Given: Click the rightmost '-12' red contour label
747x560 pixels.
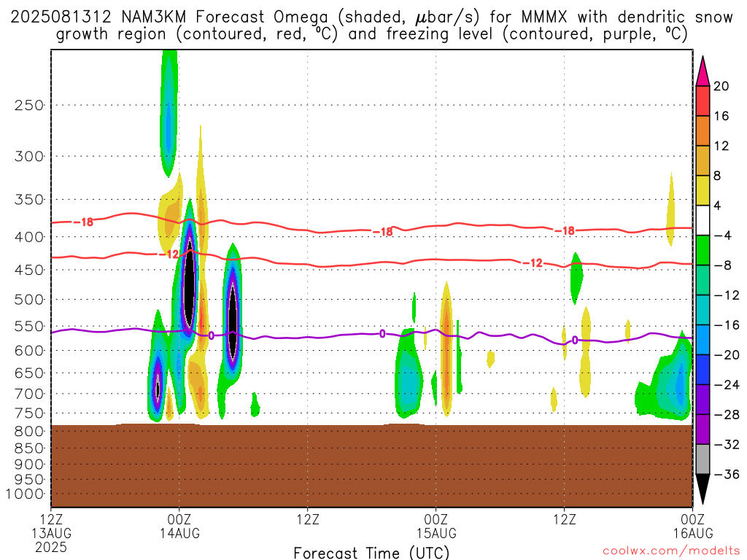Looking at the screenshot, I should (x=532, y=262).
